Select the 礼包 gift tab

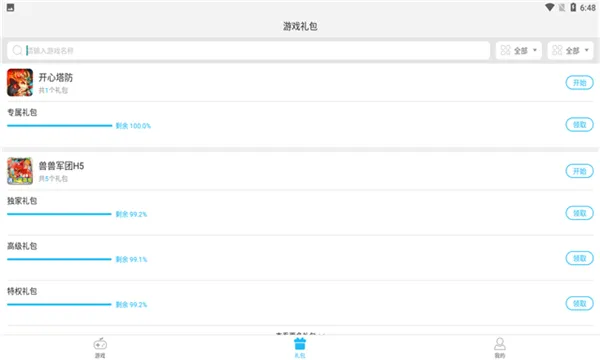coord(300,348)
